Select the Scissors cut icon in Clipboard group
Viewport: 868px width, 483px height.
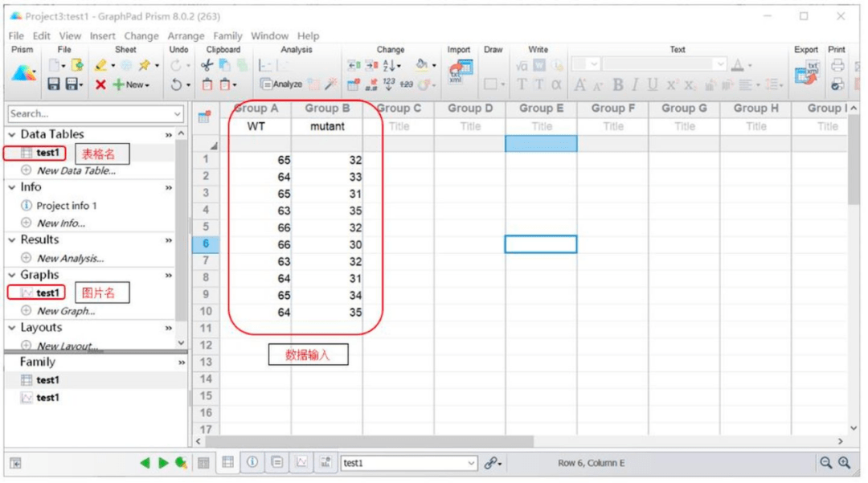coord(206,65)
